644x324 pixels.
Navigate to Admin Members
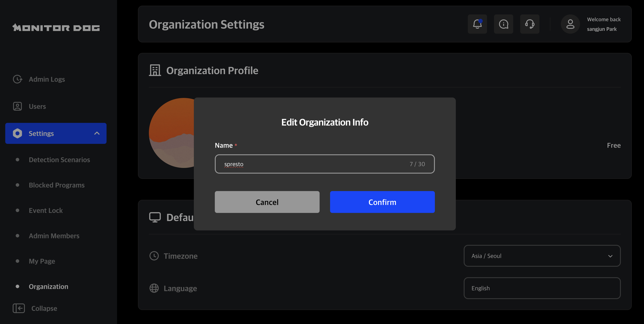click(x=54, y=236)
